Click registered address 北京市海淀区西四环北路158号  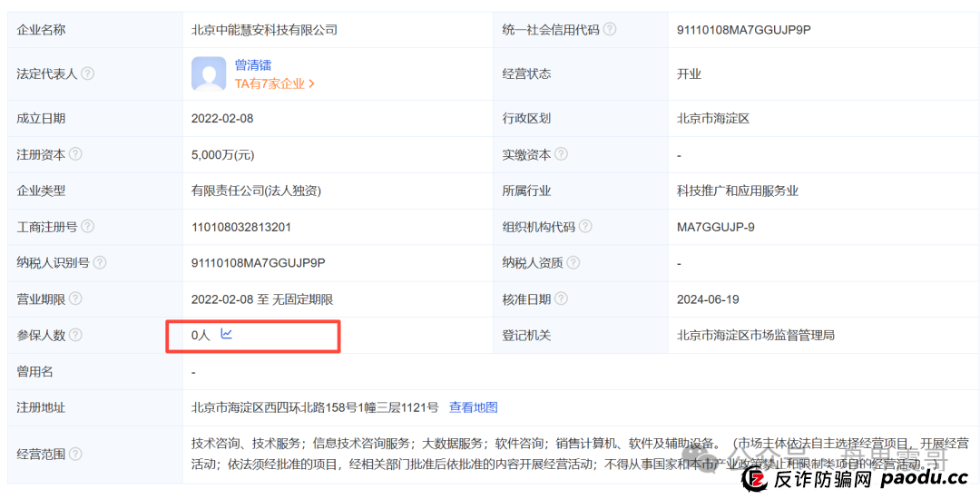point(316,407)
